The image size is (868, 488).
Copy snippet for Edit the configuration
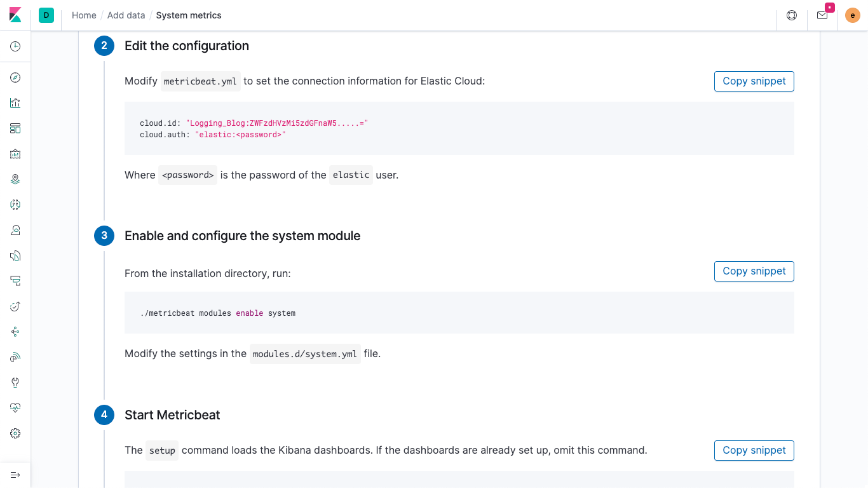tap(754, 81)
